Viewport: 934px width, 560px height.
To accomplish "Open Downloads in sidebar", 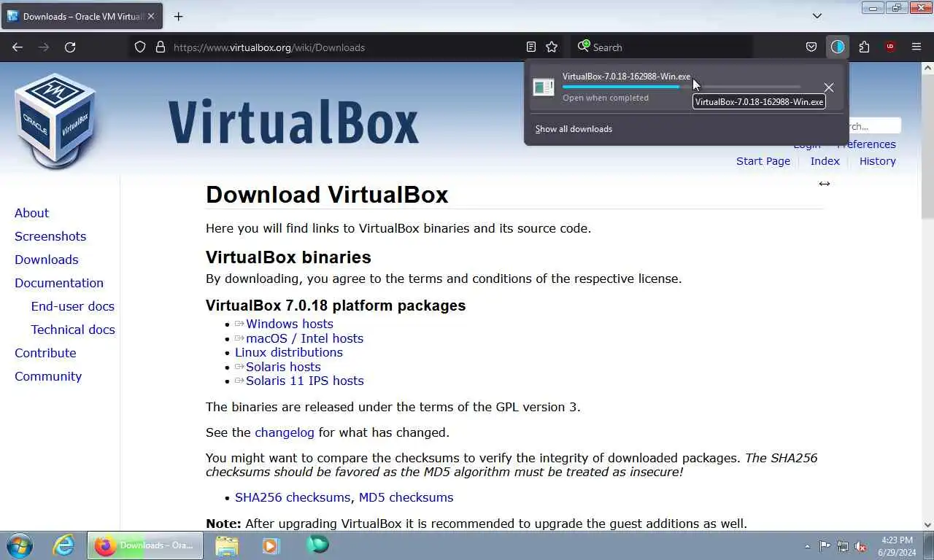I will point(46,260).
